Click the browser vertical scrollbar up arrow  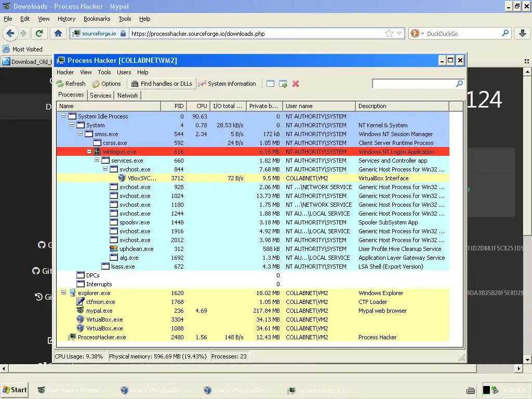coord(527,72)
